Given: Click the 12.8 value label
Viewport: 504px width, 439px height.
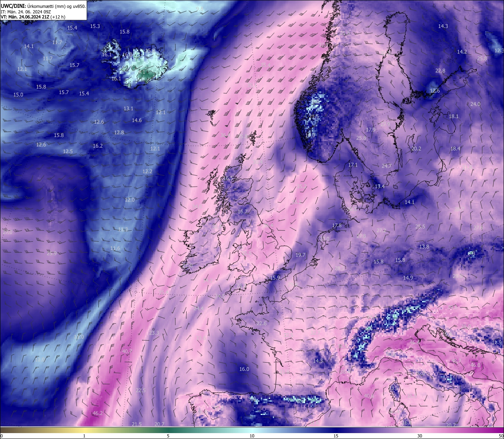Looking at the screenshot, I should (x=119, y=133).
